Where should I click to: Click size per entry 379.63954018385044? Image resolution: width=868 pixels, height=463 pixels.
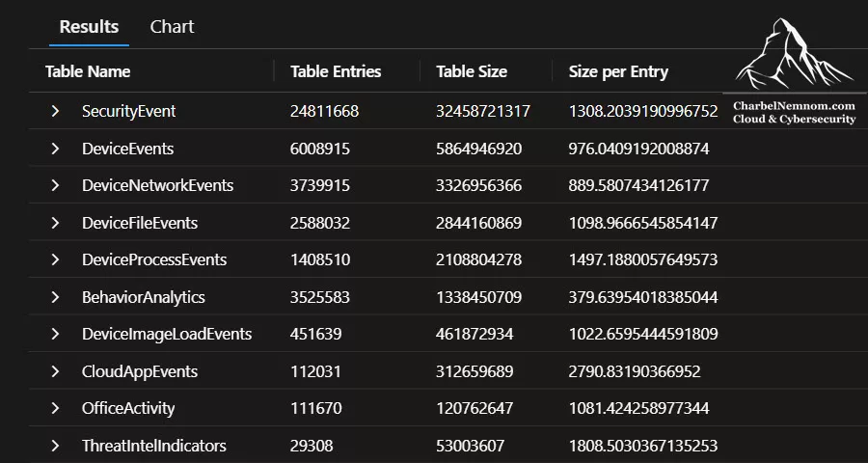(x=643, y=297)
